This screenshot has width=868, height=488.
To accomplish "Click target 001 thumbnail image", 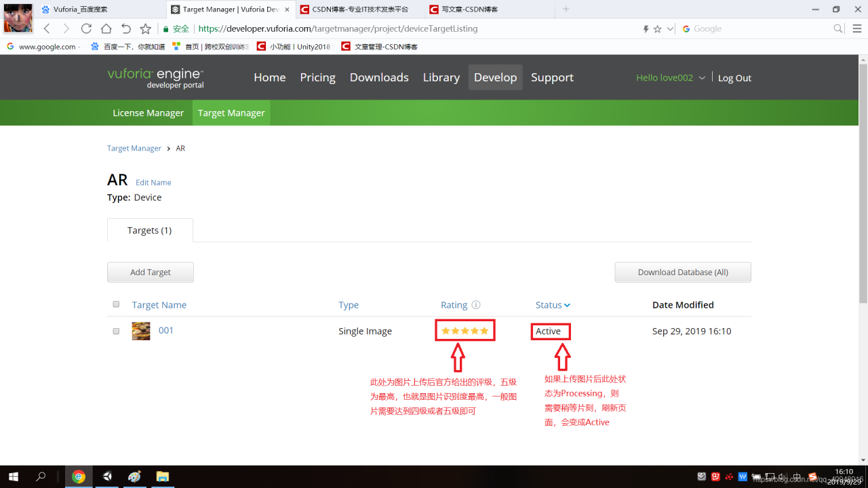I will pos(141,331).
